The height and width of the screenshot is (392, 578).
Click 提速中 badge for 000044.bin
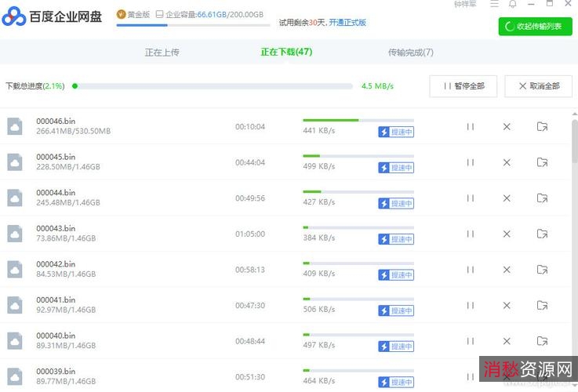(x=396, y=203)
